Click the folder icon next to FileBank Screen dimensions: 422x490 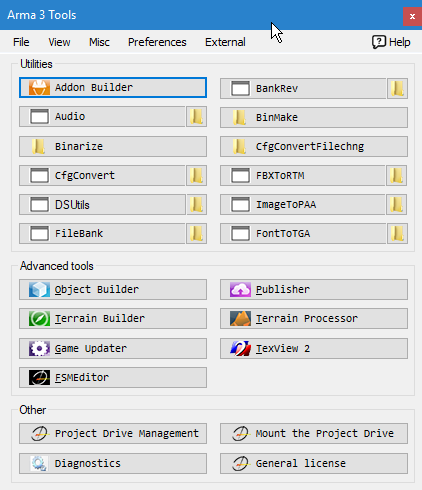(x=196, y=234)
